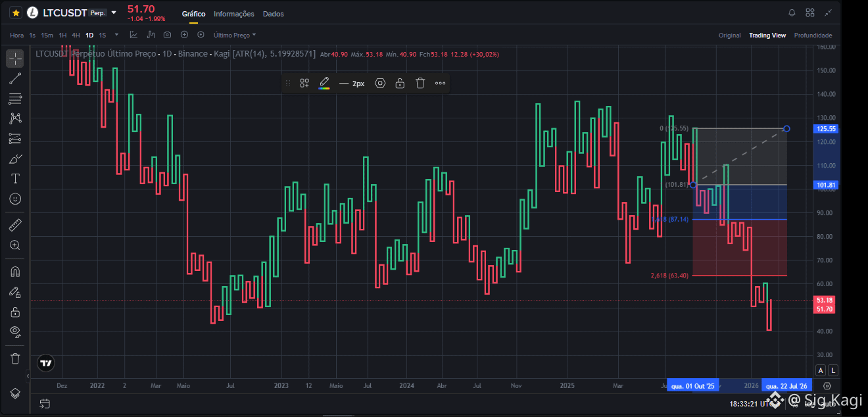Click the circled plus icon in chart toolbar
Screen dimensions: 868x417
click(184, 35)
